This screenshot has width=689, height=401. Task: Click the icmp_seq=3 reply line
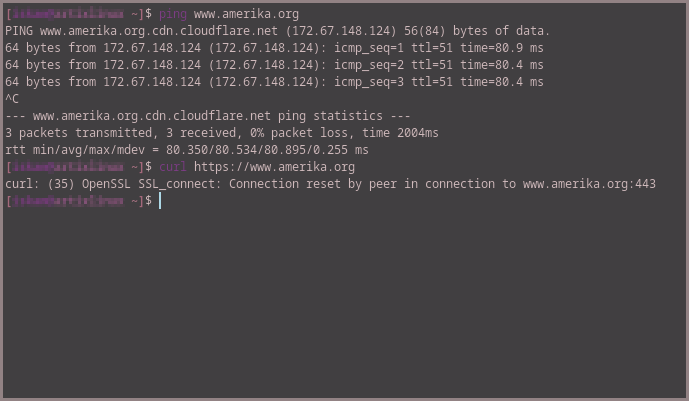(274, 82)
